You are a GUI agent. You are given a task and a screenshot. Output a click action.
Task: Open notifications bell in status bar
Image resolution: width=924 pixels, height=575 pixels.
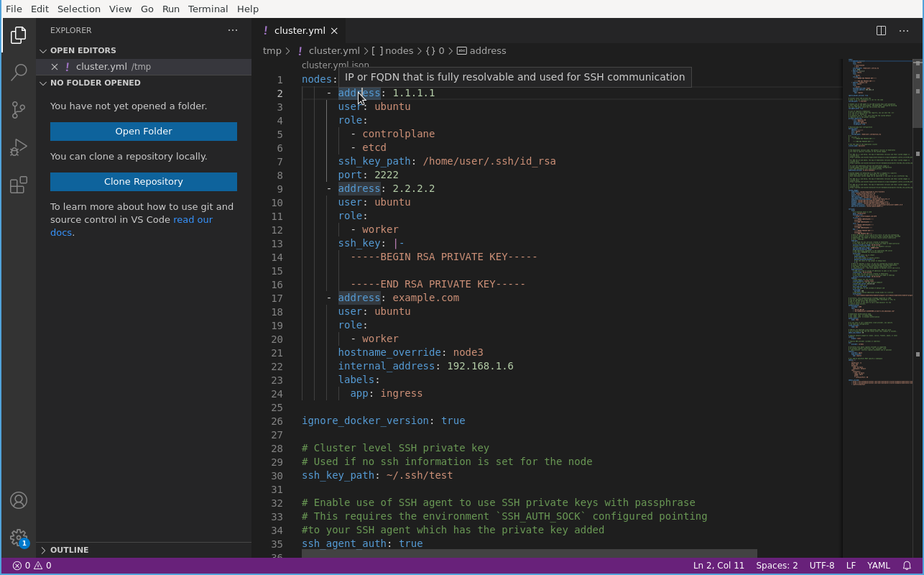point(907,566)
